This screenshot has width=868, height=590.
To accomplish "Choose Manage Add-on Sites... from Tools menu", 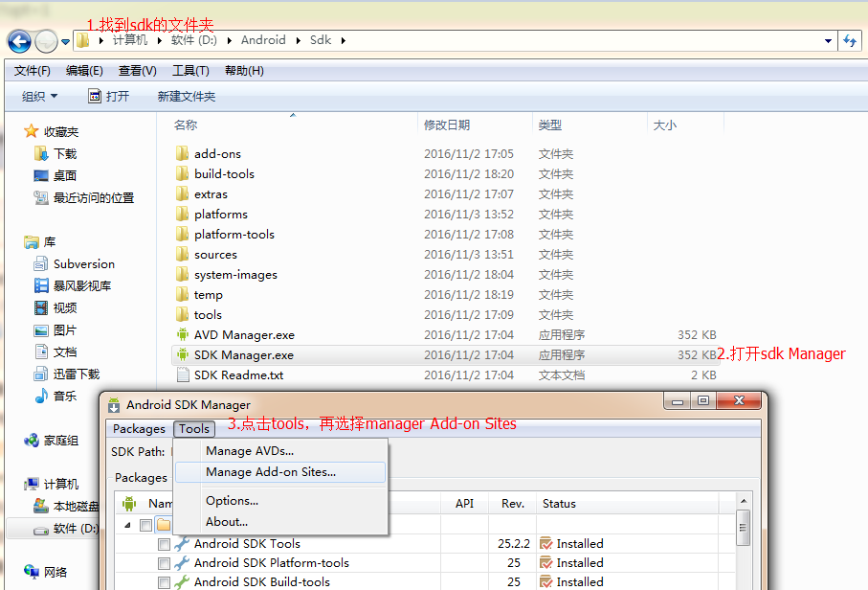I will 280,472.
